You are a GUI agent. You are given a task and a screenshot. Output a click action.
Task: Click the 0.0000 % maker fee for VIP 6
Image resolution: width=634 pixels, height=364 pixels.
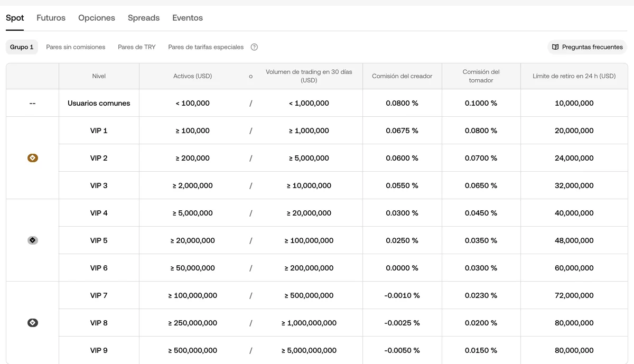pos(402,268)
